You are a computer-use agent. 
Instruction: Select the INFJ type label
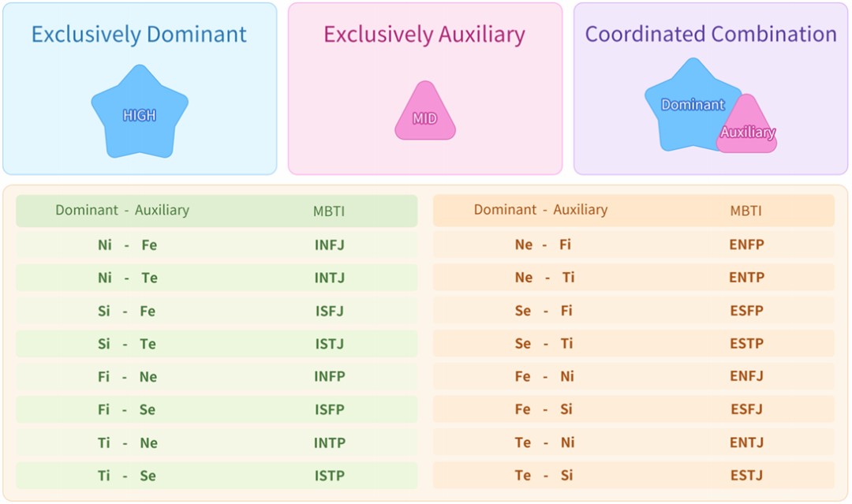click(329, 245)
